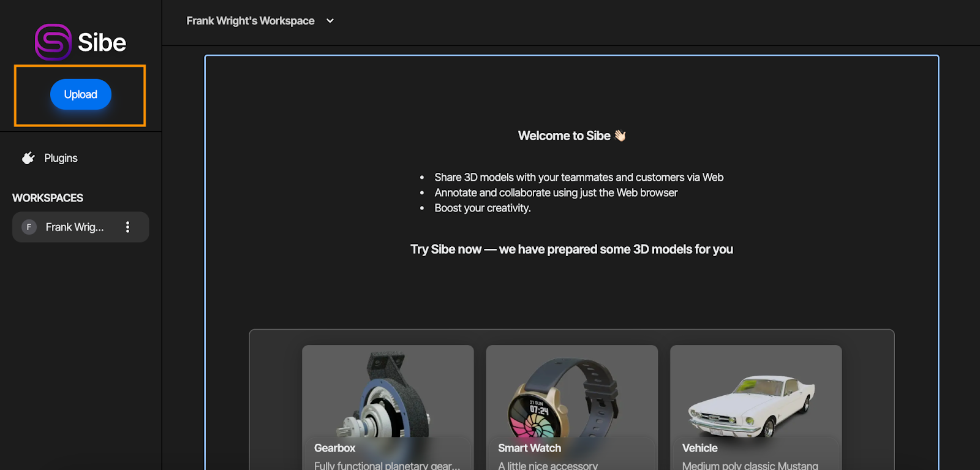
Task: Click the F workspace avatar
Action: click(29, 227)
